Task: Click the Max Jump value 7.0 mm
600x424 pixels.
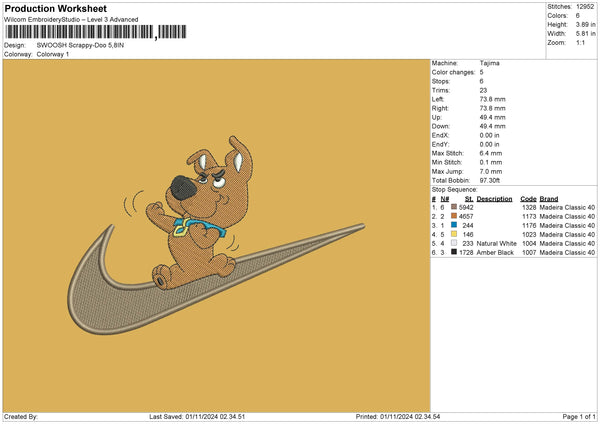Action: (491, 171)
